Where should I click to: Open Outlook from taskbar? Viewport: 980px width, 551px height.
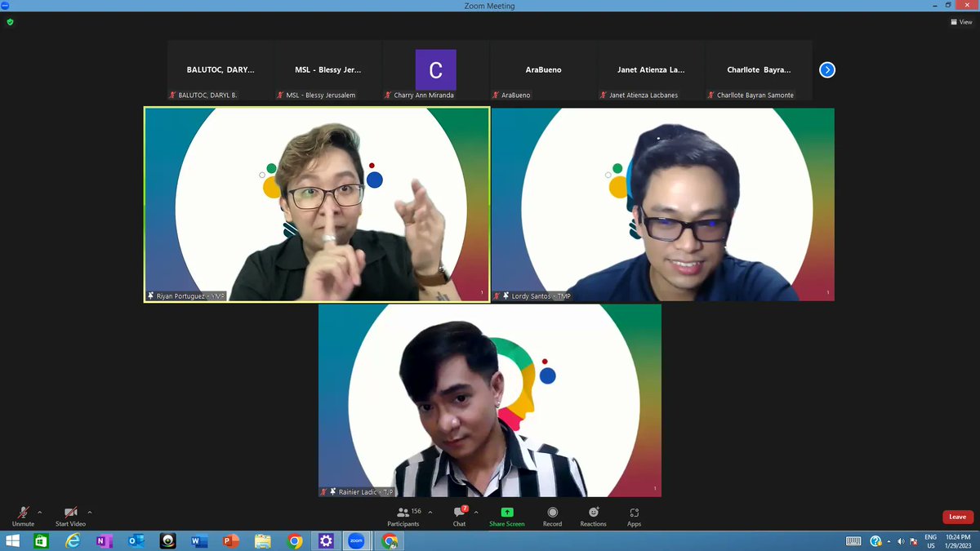[x=136, y=540]
